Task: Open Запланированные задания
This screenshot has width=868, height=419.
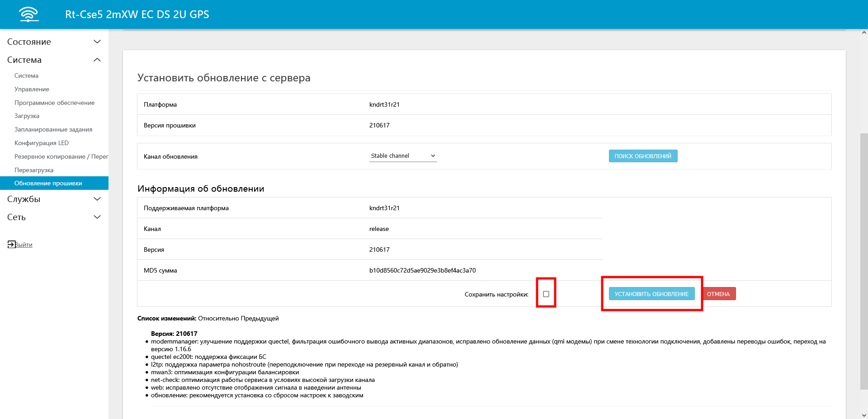Action: point(53,129)
